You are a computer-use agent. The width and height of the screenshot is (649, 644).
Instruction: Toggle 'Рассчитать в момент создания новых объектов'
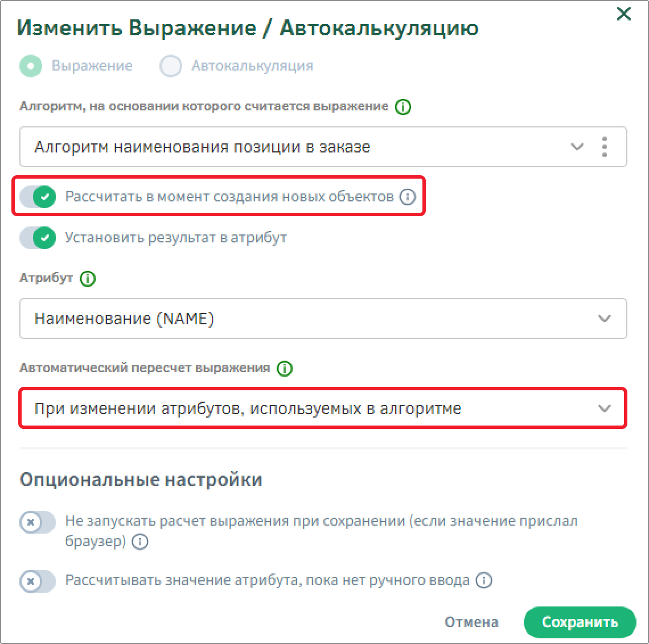point(38,196)
